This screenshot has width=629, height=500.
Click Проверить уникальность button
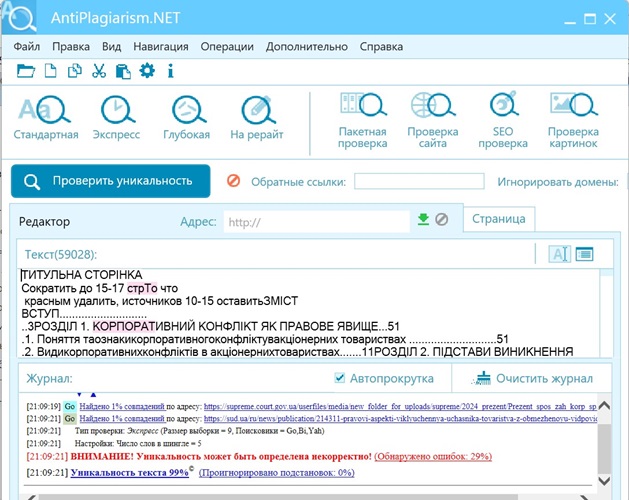point(111,181)
